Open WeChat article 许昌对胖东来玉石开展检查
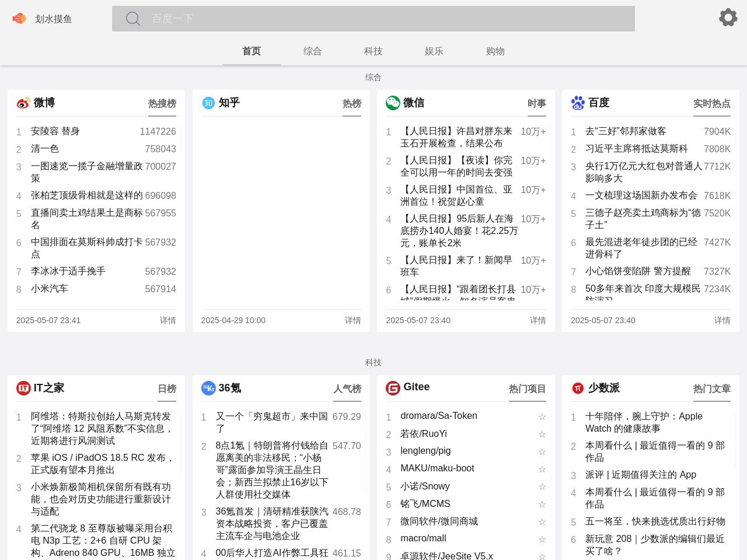This screenshot has width=747, height=560. (x=456, y=137)
